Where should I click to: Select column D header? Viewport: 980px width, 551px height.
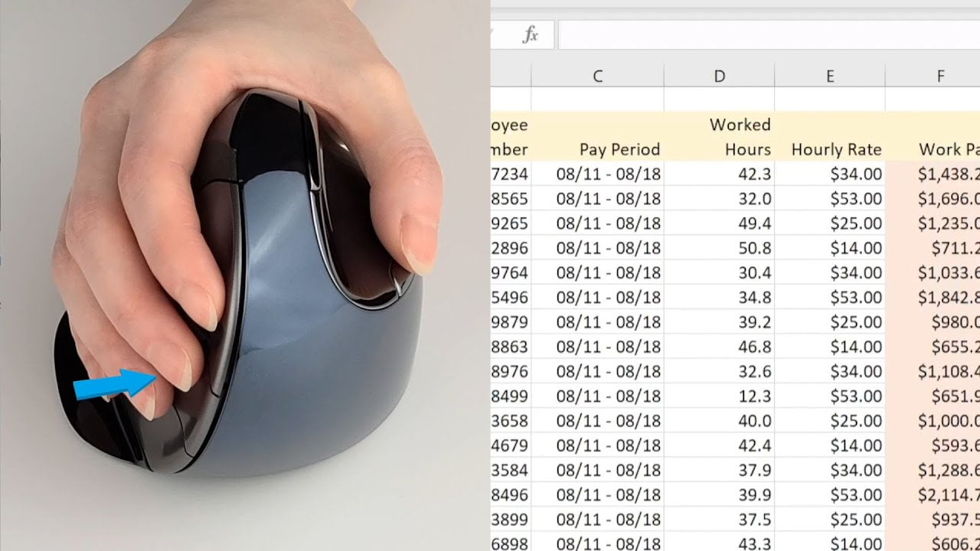pyautogui.click(x=719, y=76)
